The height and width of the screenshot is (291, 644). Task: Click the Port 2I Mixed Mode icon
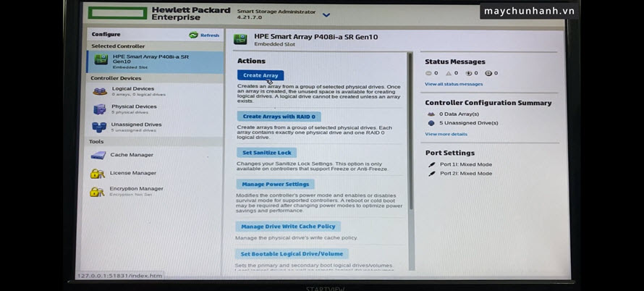[x=432, y=174]
